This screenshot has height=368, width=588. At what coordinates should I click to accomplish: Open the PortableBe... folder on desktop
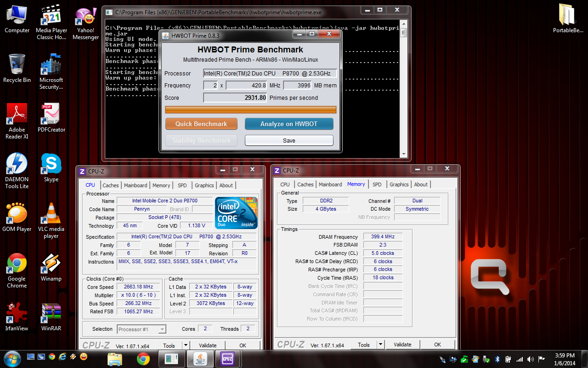(x=568, y=19)
